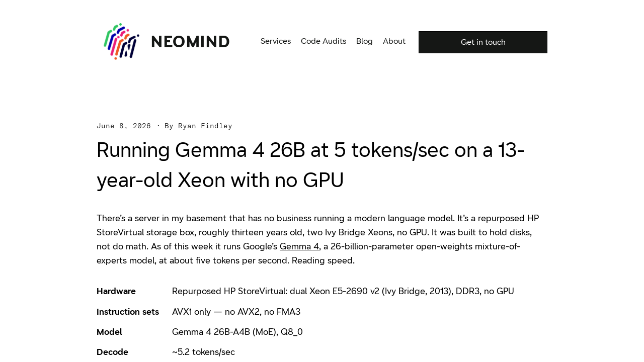Click the Gemma 4 26B-A4B model value
This screenshot has height=362, width=644.
click(237, 332)
